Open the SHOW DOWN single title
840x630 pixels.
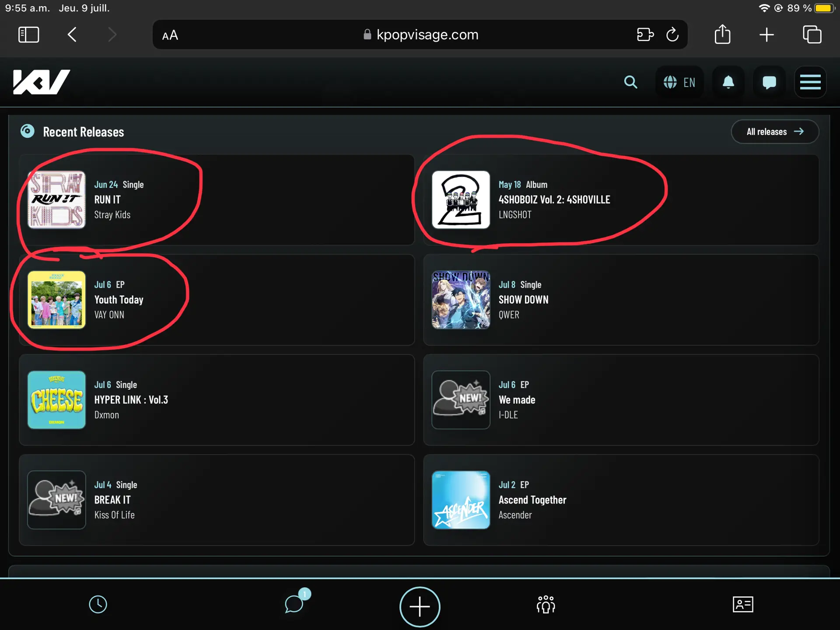523,300
